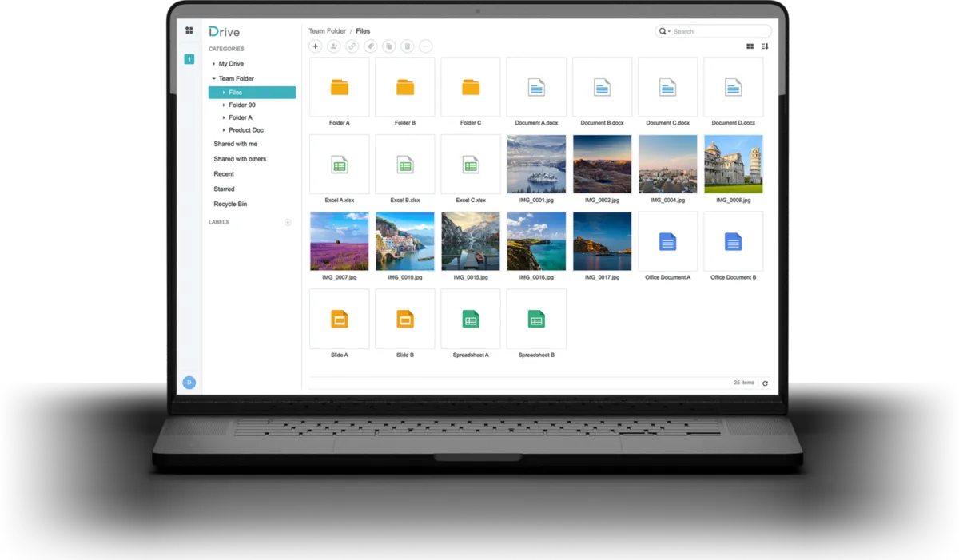Viewport: 959px width, 560px height.
Task: Select Folder 00 in sidebar
Action: [242, 105]
